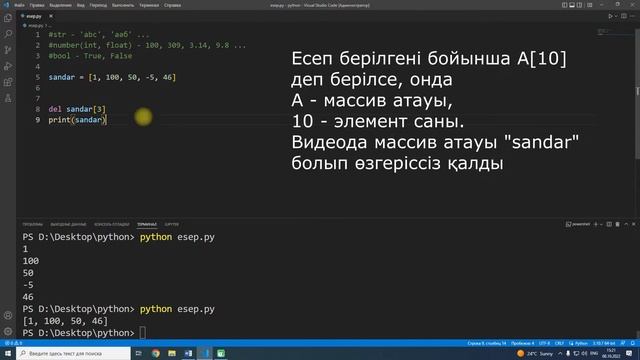
Task: Open the Справка menu
Action: pos(173,5)
